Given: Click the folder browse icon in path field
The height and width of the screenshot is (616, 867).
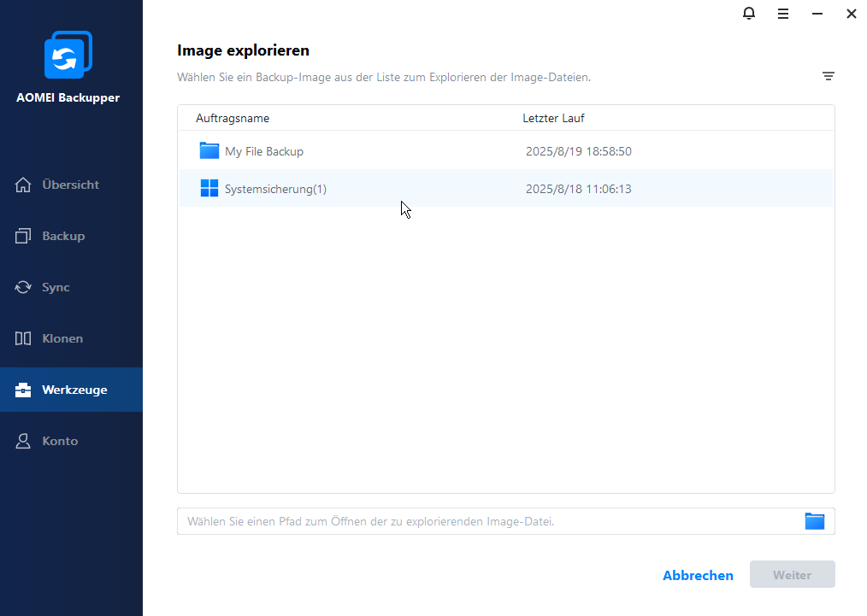Looking at the screenshot, I should coord(814,521).
